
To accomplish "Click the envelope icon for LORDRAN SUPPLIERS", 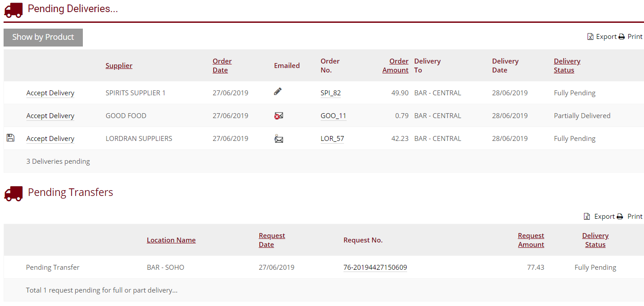I will coord(279,138).
